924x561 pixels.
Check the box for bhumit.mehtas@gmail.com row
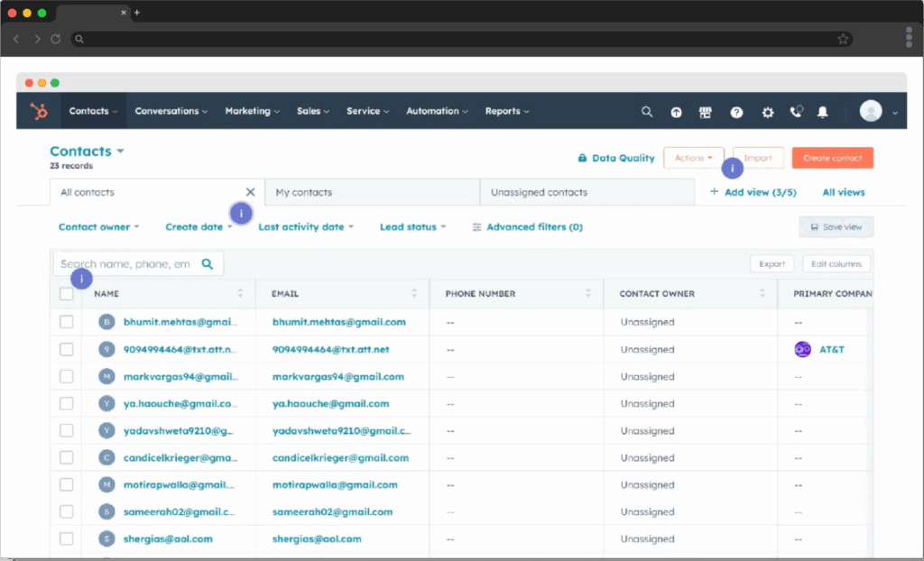pos(67,322)
